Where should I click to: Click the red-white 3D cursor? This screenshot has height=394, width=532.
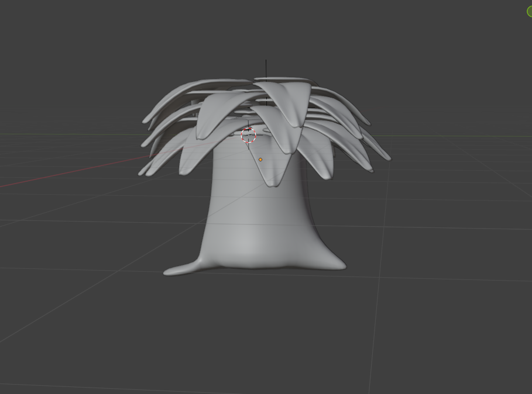249,135
